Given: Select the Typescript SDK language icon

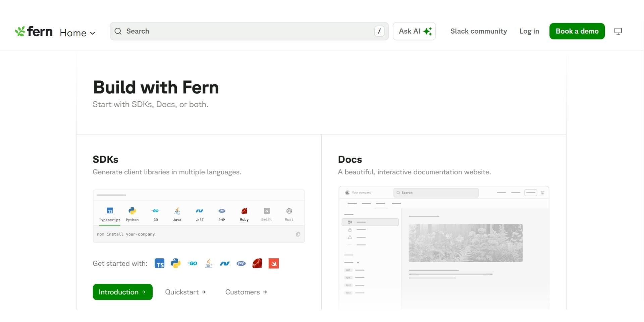Looking at the screenshot, I should click(109, 214).
